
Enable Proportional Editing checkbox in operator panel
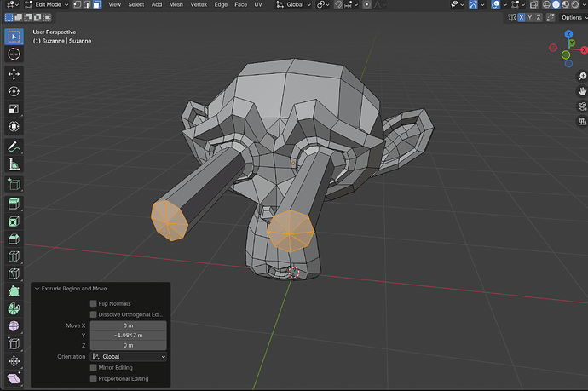click(94, 378)
